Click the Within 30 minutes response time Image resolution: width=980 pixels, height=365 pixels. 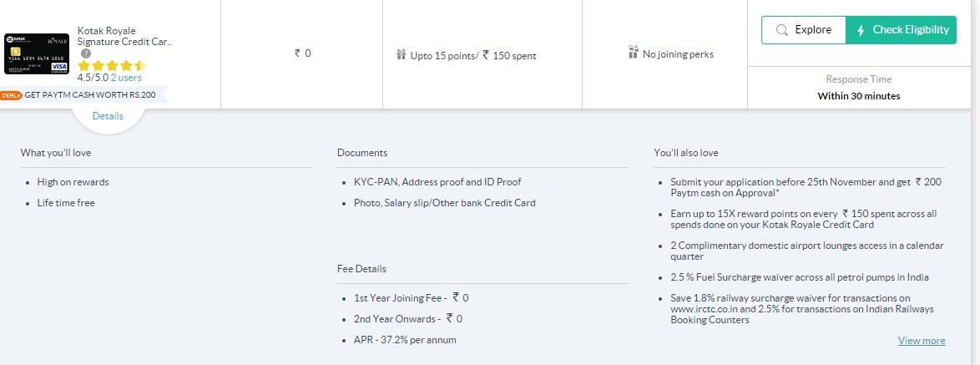[x=859, y=96]
